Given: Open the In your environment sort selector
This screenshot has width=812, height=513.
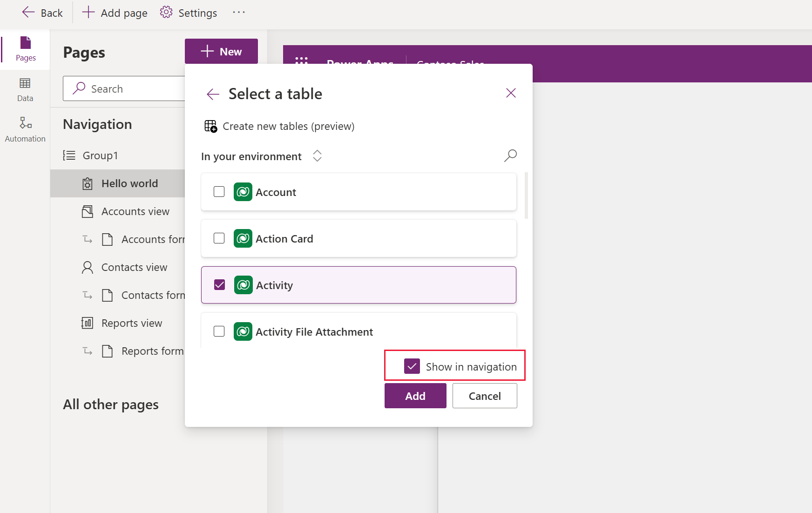Looking at the screenshot, I should pos(317,155).
